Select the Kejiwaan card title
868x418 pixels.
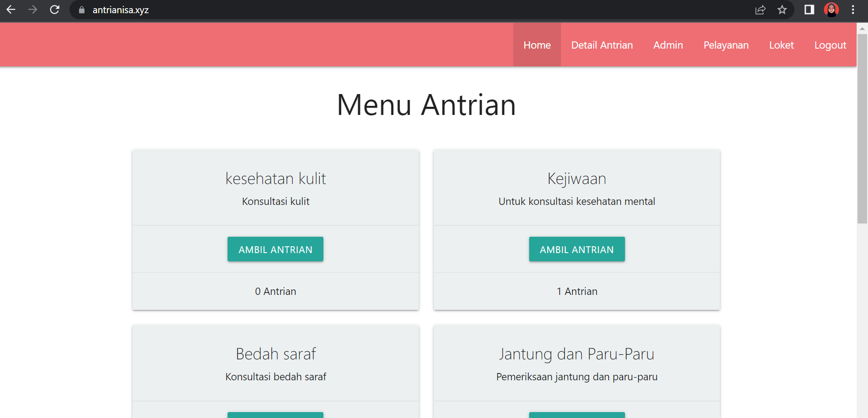pos(577,179)
